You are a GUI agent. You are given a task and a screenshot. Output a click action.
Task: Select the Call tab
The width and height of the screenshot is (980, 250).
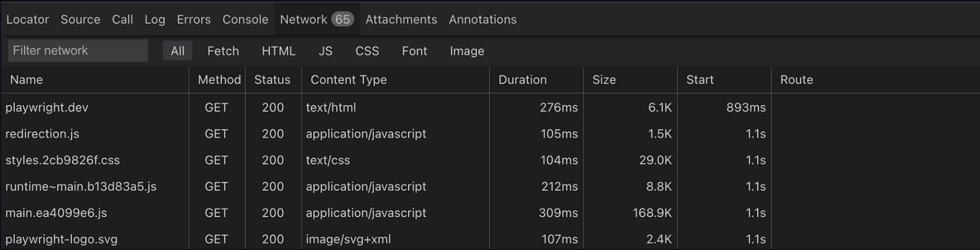tap(123, 20)
